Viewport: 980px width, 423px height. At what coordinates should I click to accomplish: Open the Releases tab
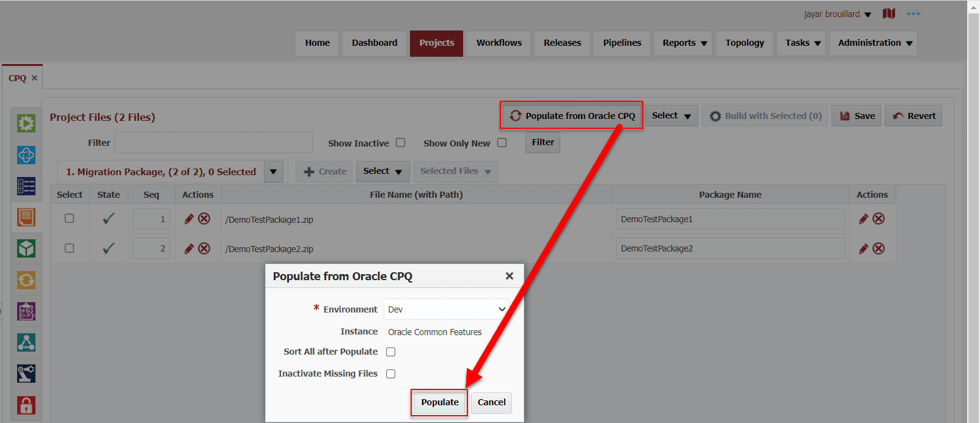click(563, 43)
